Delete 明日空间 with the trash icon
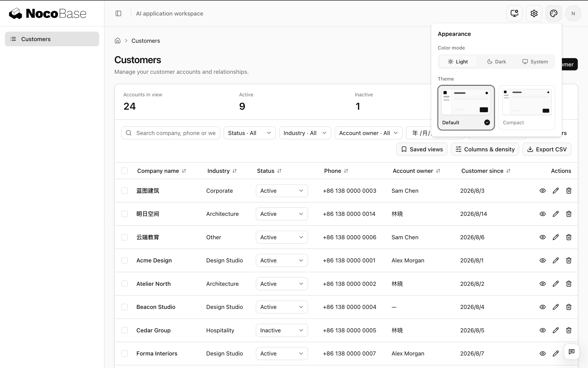 (x=569, y=214)
